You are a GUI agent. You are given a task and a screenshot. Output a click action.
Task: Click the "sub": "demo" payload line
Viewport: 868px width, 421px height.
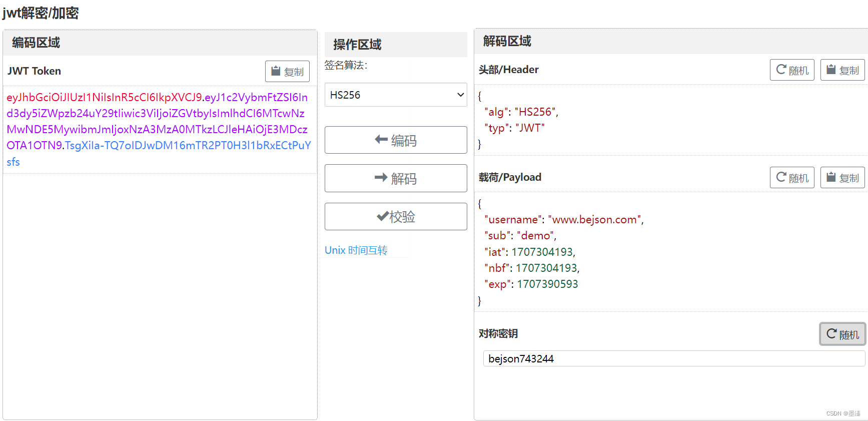pyautogui.click(x=520, y=235)
